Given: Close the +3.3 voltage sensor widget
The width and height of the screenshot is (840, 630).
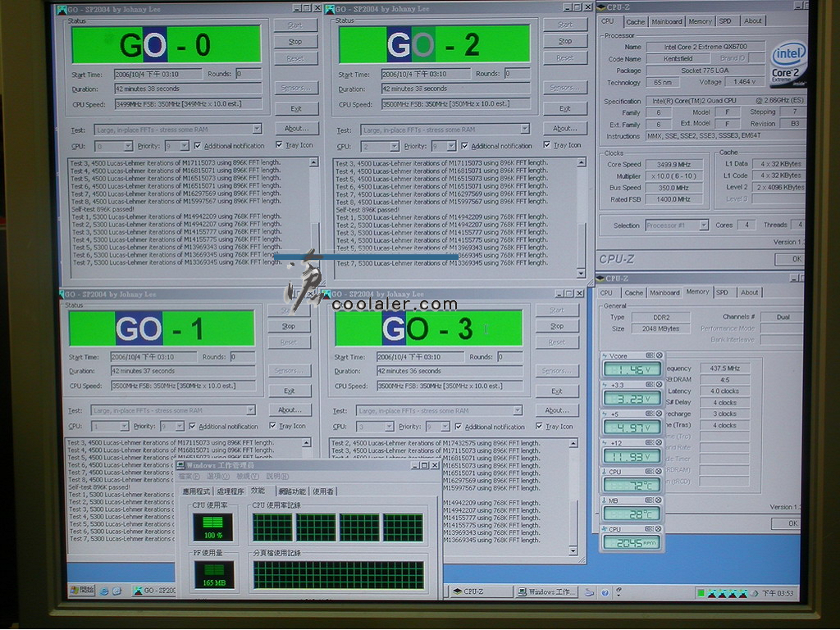Looking at the screenshot, I should tap(659, 385).
